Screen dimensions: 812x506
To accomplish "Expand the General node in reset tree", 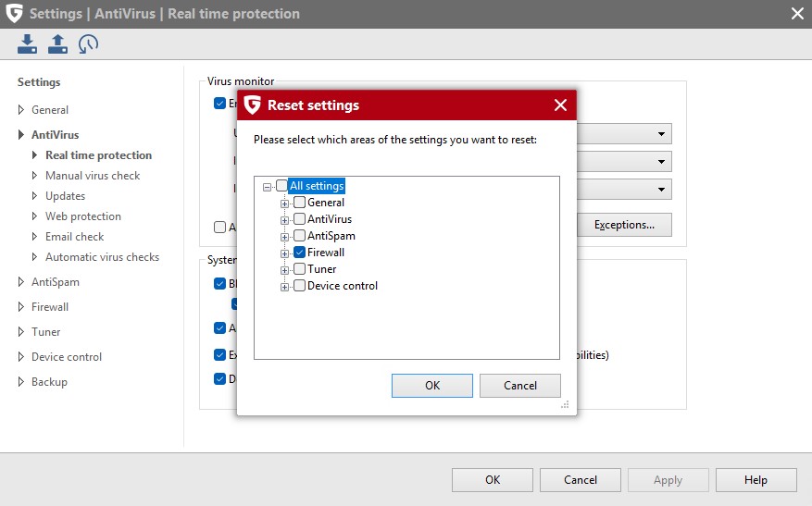I will point(284,204).
